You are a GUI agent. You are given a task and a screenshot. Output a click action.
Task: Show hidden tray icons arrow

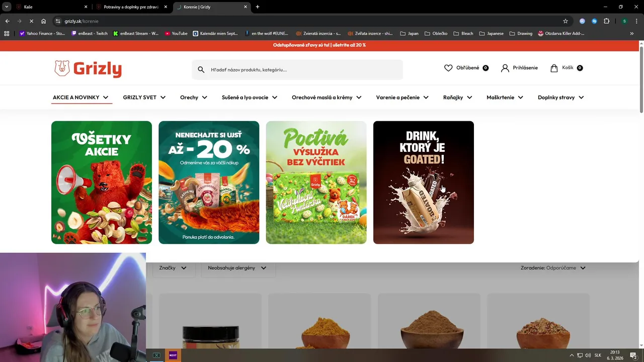pos(572,355)
